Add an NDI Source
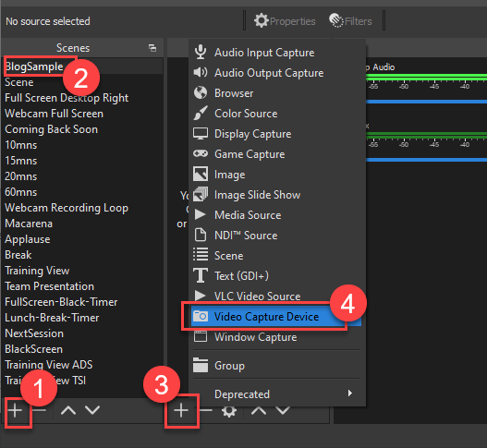Image resolution: width=487 pixels, height=448 pixels. coord(276,236)
